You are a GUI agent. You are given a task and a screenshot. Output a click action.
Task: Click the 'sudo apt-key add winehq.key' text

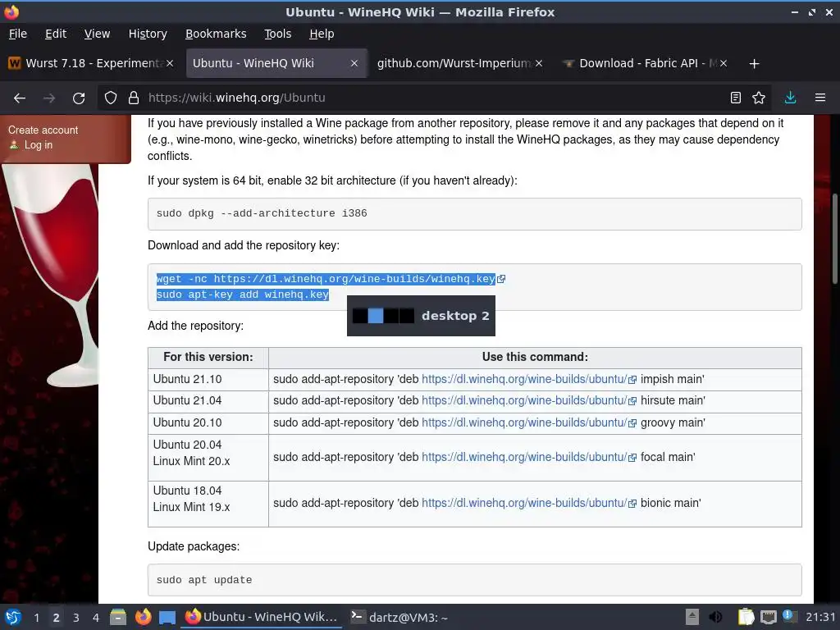[242, 294]
